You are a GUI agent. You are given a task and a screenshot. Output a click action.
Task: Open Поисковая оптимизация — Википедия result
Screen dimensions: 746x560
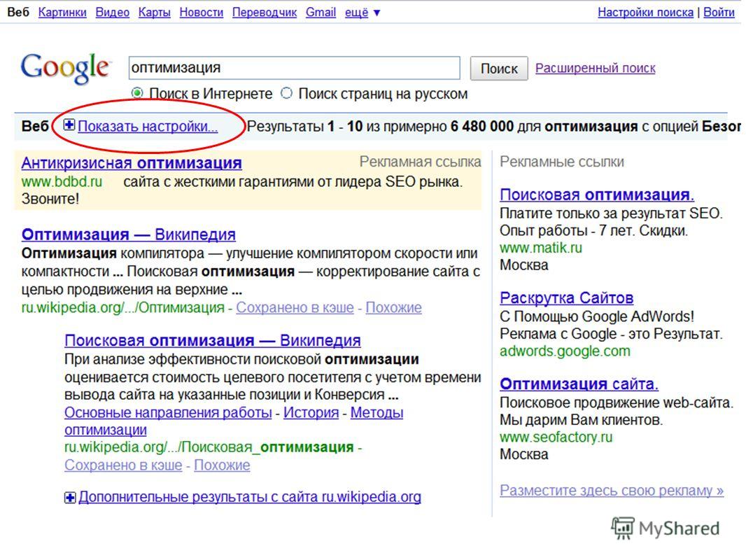[212, 340]
